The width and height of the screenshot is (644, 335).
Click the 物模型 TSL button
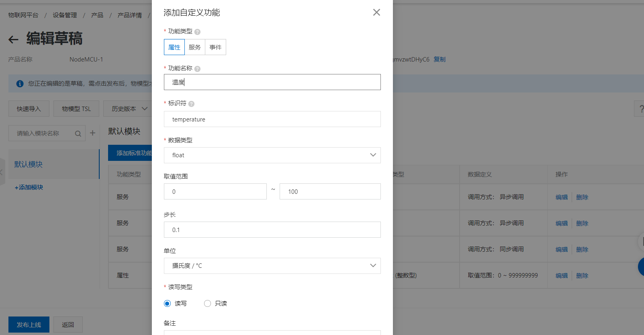76,109
